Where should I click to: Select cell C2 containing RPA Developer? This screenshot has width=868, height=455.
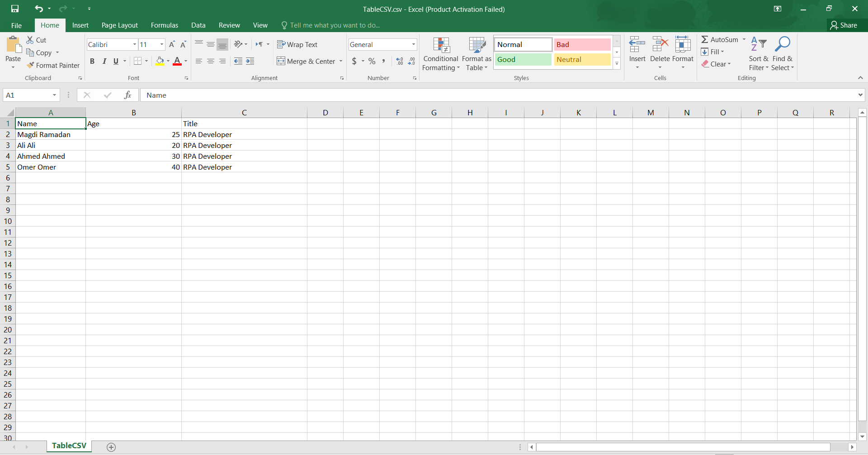244,134
